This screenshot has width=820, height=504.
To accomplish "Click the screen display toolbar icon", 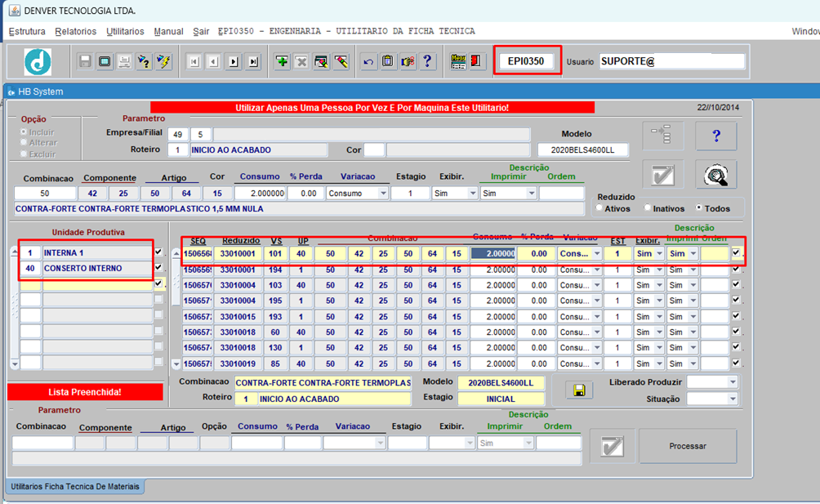I will pos(105,62).
